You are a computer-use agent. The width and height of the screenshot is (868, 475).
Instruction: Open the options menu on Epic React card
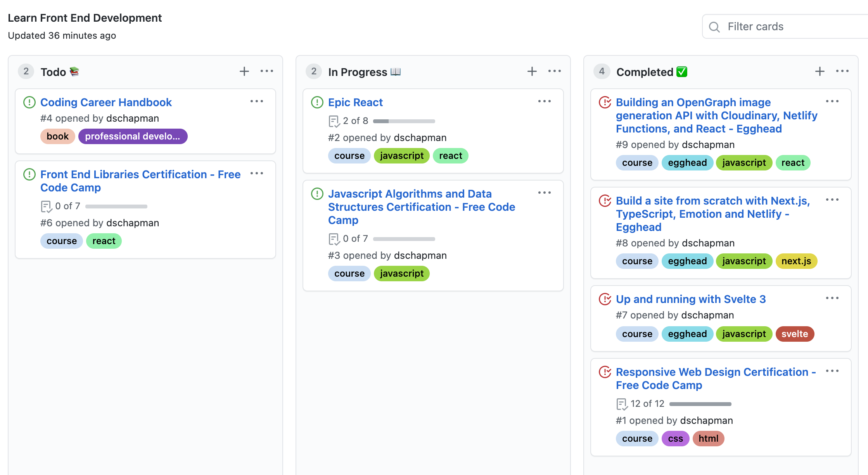(545, 101)
